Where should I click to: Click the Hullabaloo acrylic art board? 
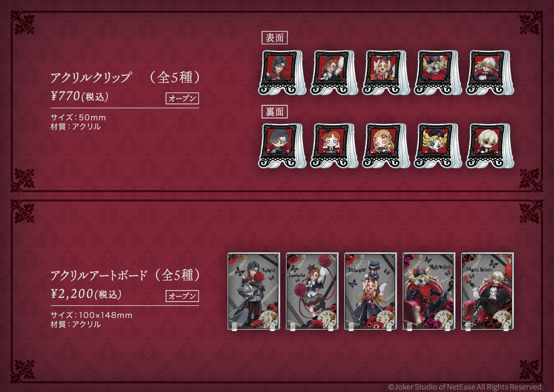(x=429, y=291)
